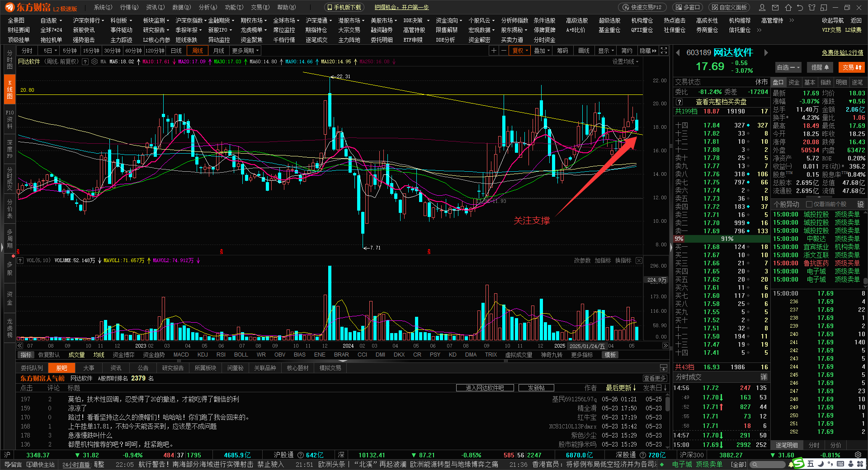Open 分时成交 sidebar item
The height and width of the screenshot is (470, 868).
[x=9, y=179]
